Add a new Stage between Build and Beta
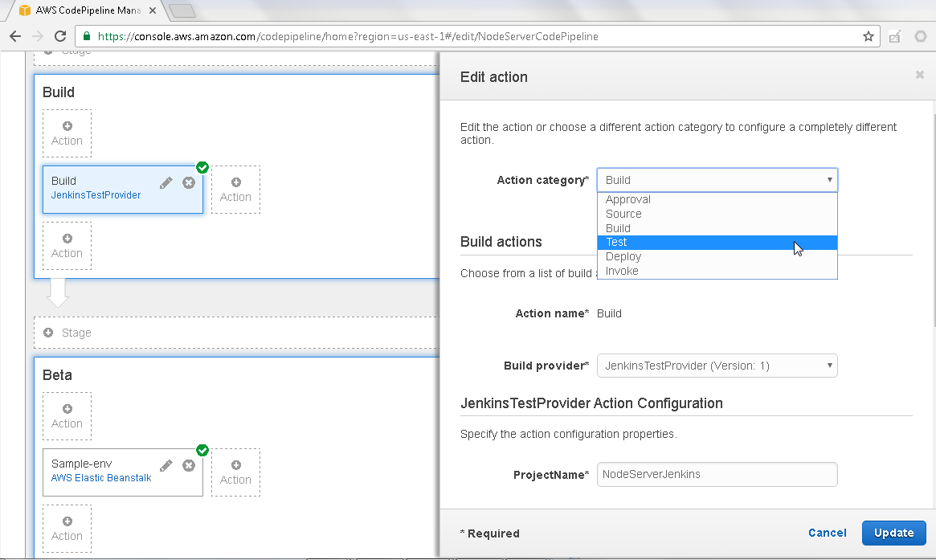The height and width of the screenshot is (560, 936). 236,333
